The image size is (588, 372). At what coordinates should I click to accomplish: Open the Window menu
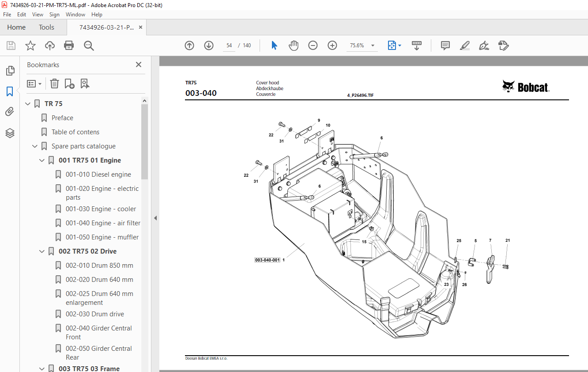(75, 15)
